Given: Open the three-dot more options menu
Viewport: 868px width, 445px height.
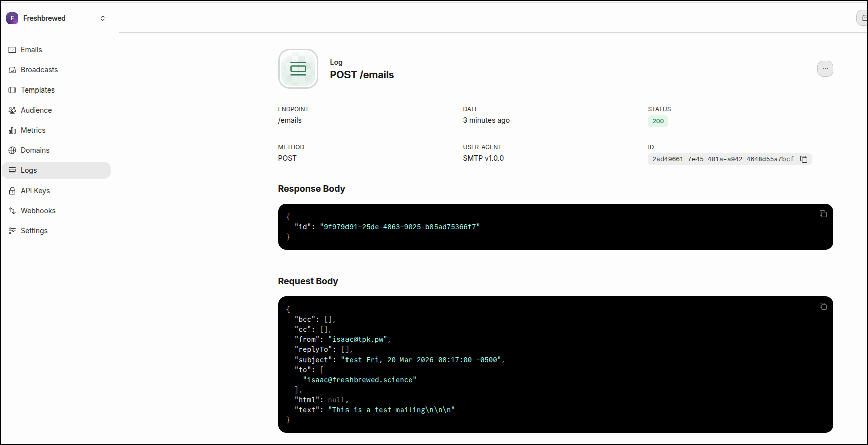Looking at the screenshot, I should point(825,69).
